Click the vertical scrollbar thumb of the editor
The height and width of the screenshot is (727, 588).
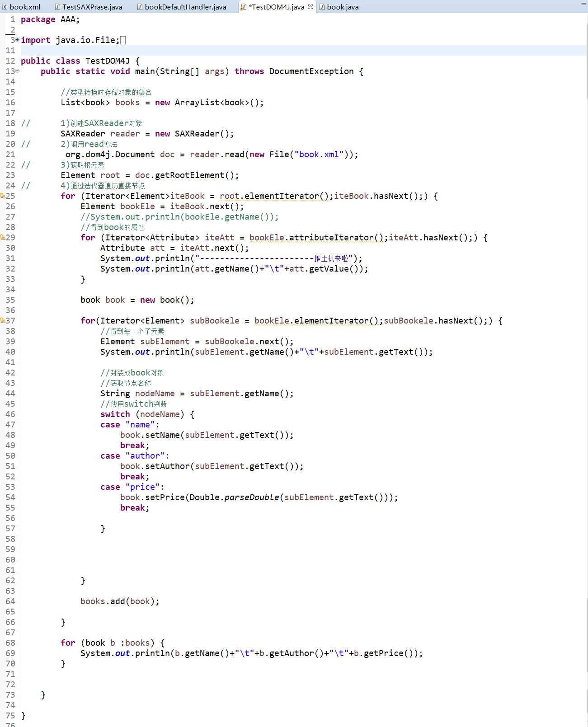587,61
